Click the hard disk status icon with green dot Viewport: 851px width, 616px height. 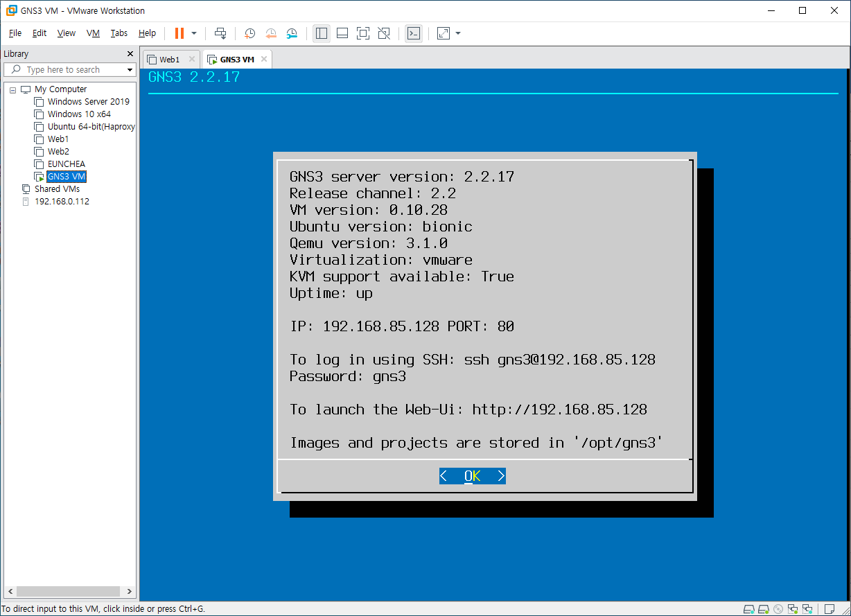pyautogui.click(x=764, y=609)
